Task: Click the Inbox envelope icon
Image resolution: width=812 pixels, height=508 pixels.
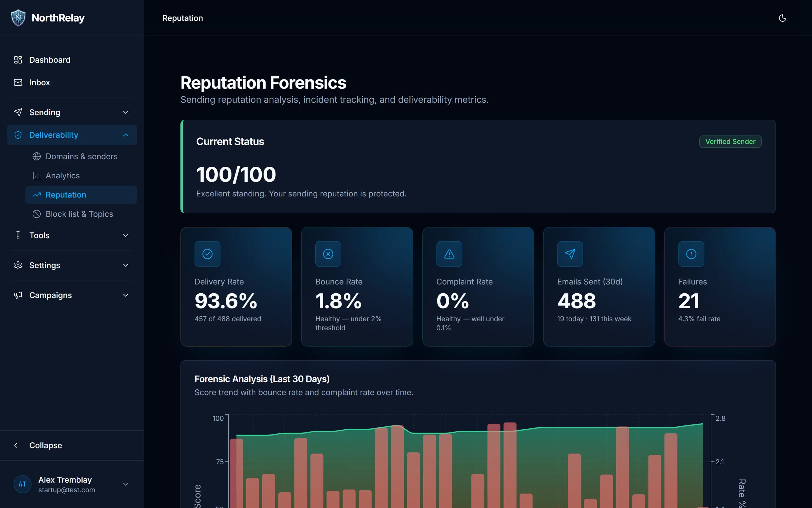Action: coord(18,82)
